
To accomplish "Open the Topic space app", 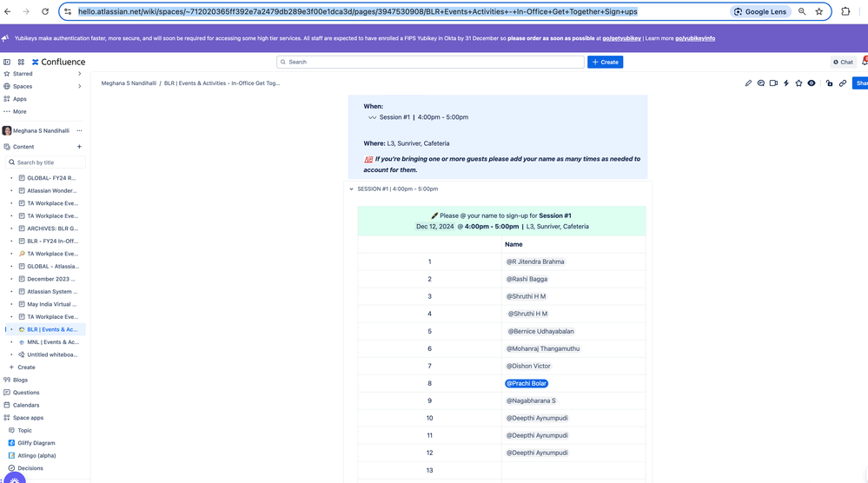I will 24,430.
